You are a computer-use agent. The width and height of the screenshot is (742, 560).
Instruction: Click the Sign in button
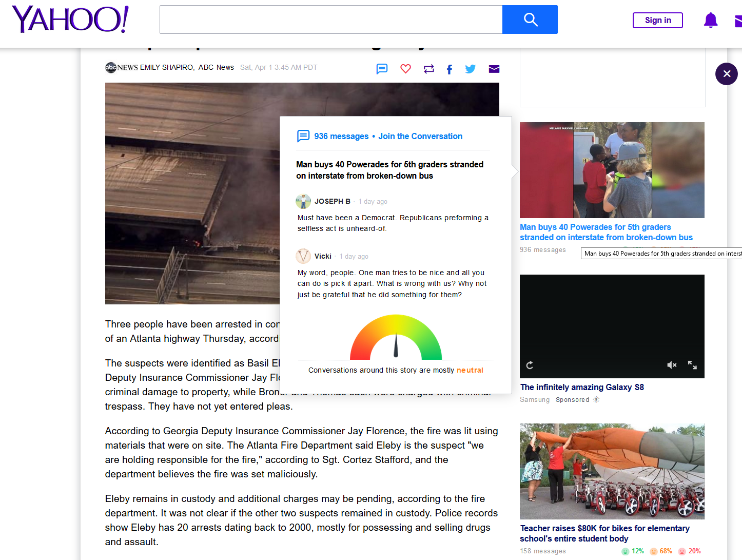(657, 20)
